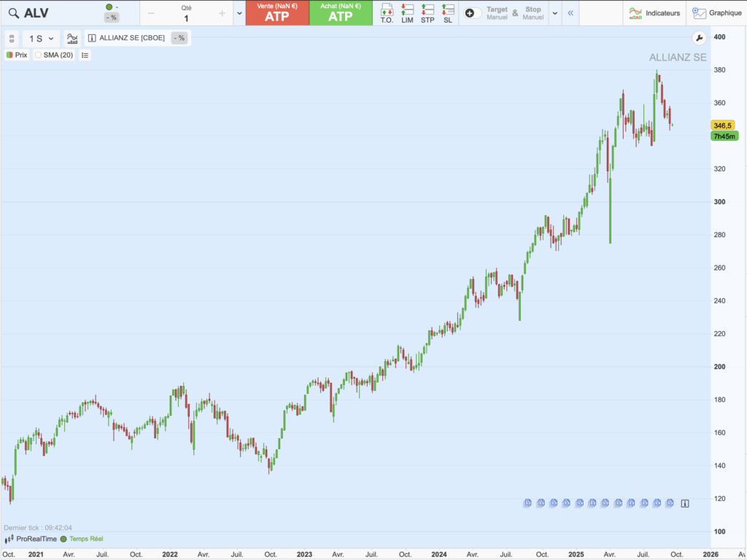Change chart style via the candlestick icon
The image size is (747, 560).
[72, 39]
